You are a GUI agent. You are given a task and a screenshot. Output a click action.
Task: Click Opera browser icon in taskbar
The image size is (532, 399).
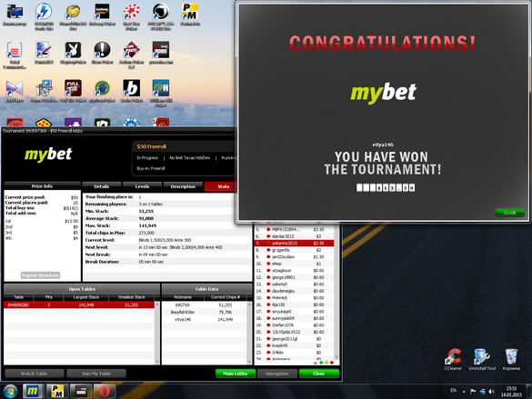click(x=105, y=391)
